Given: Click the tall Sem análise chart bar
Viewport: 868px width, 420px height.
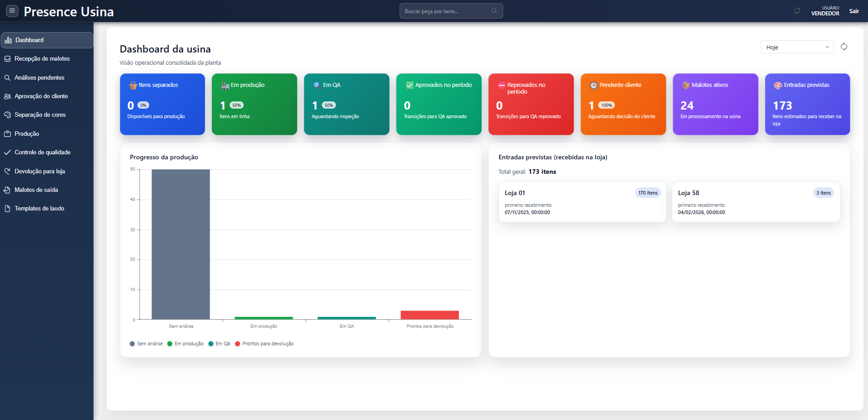Looking at the screenshot, I should point(180,244).
